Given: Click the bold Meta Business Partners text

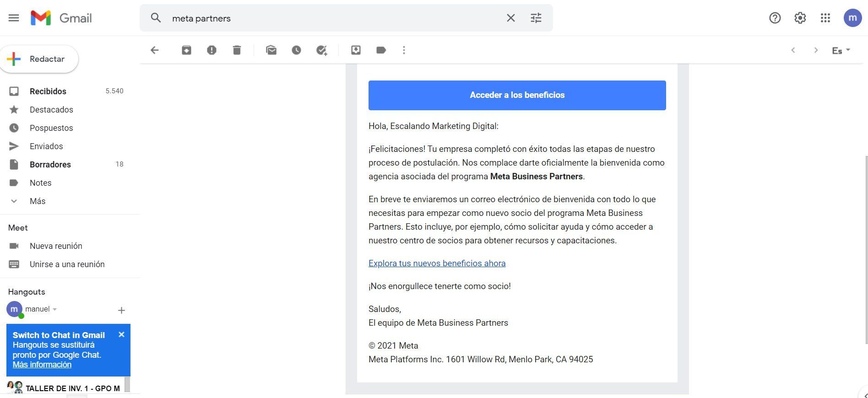Looking at the screenshot, I should 537,177.
